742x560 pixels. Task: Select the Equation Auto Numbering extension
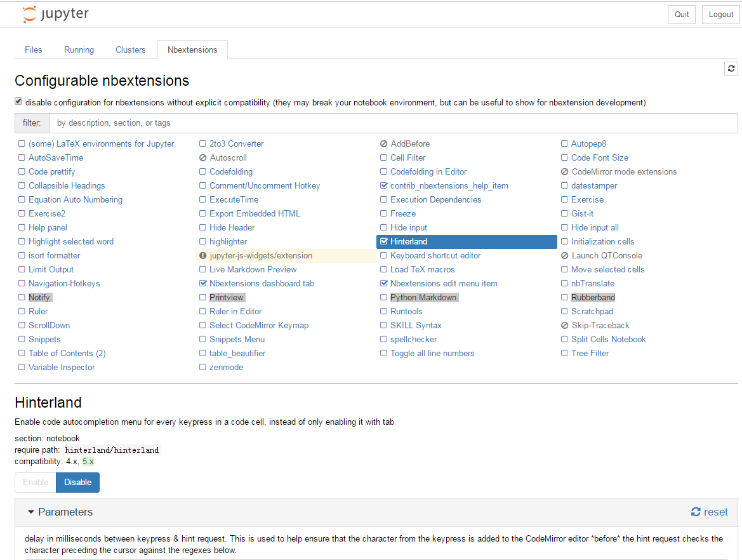point(76,200)
